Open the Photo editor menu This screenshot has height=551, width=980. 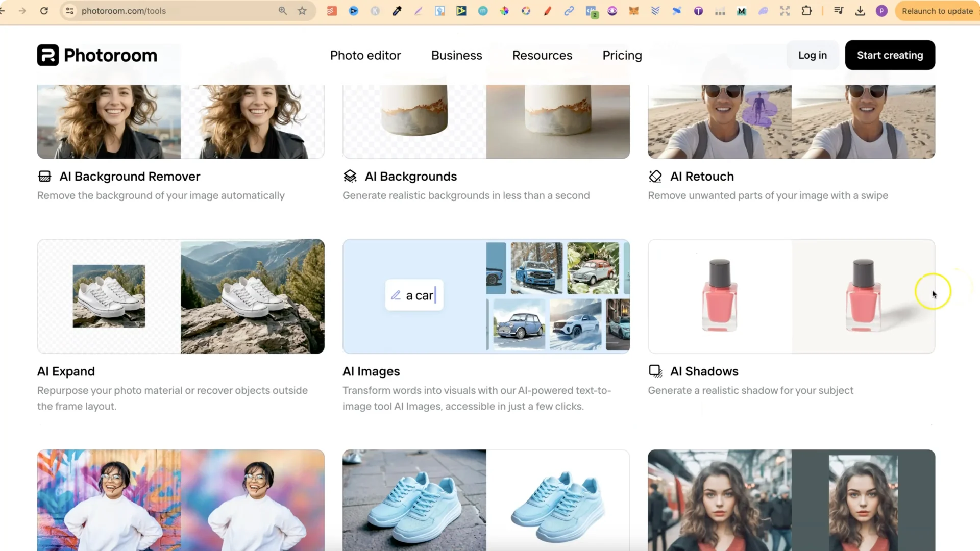click(365, 55)
